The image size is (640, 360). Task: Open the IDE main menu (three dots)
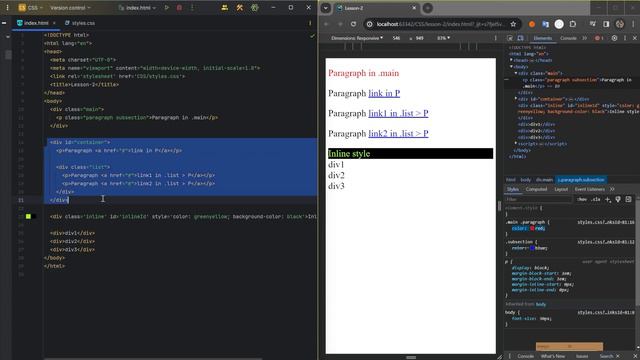[x=7, y=7]
